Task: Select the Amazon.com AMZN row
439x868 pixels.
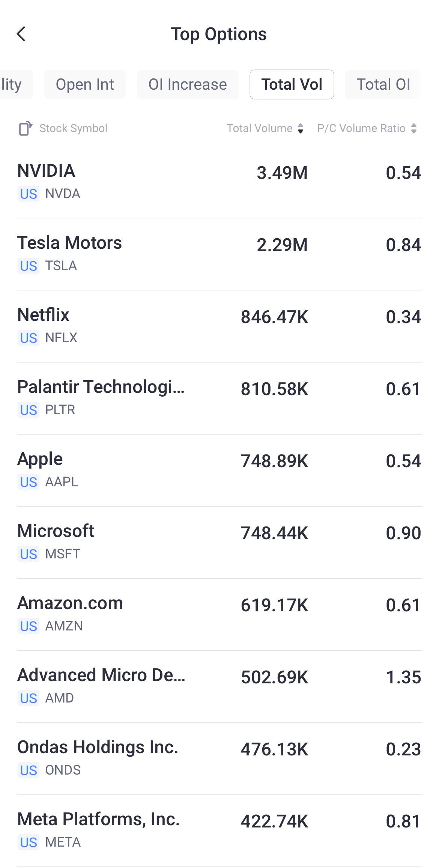Action: 219,614
